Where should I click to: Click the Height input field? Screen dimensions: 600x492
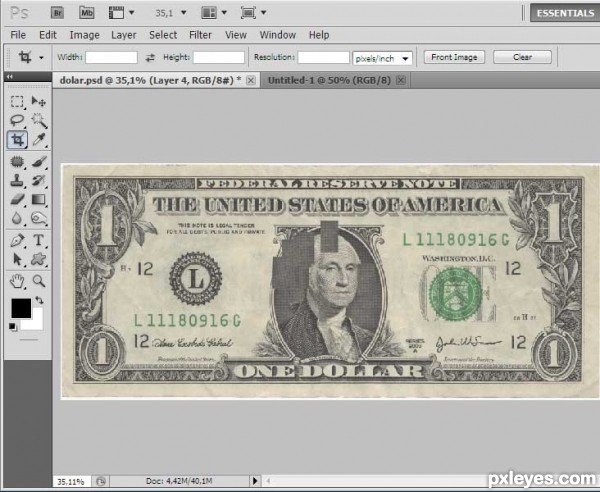point(218,58)
